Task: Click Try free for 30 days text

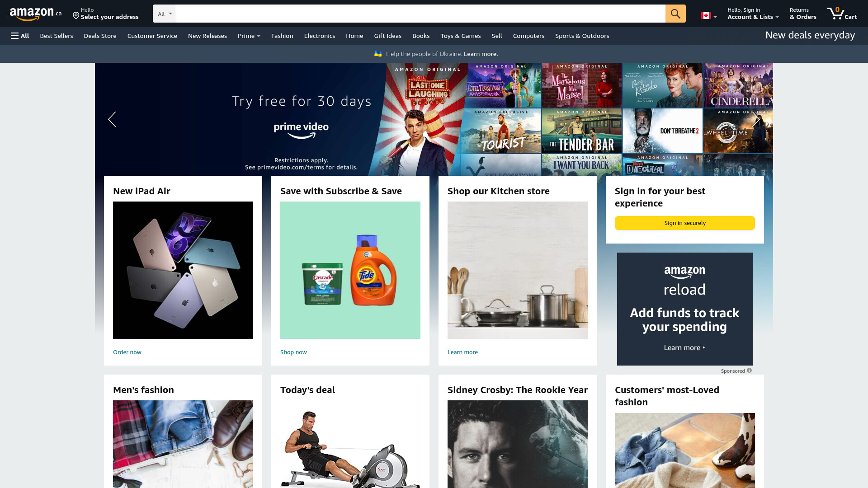Action: click(302, 101)
